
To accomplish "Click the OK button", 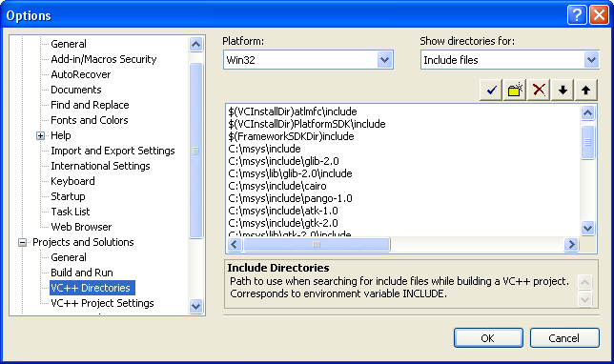I will [488, 337].
